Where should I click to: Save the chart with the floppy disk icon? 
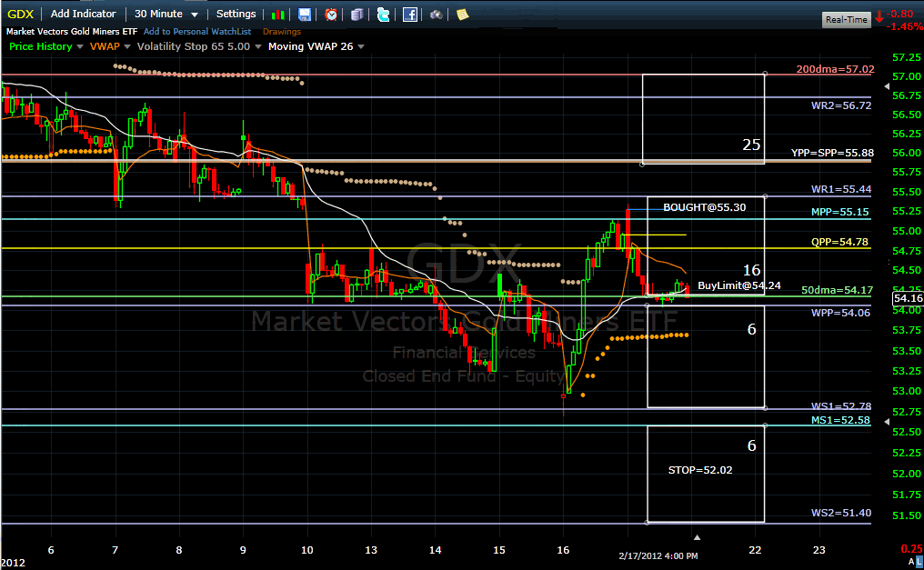pos(304,15)
